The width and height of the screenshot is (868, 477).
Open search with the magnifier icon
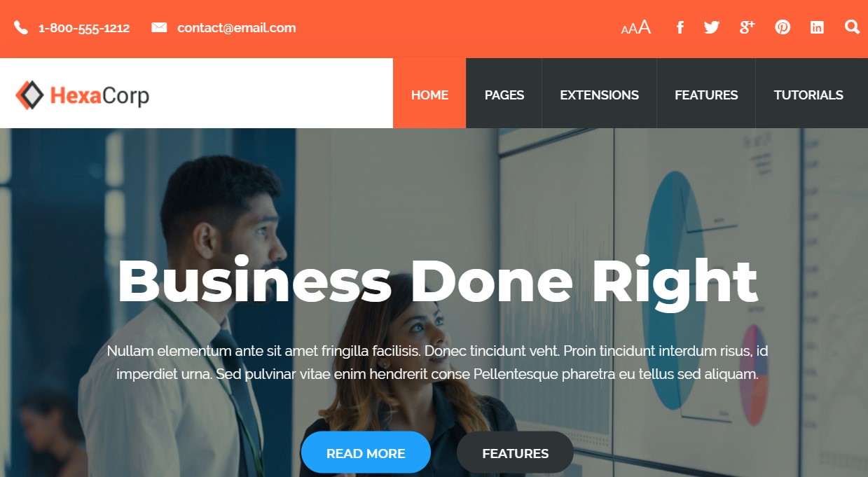click(x=852, y=27)
